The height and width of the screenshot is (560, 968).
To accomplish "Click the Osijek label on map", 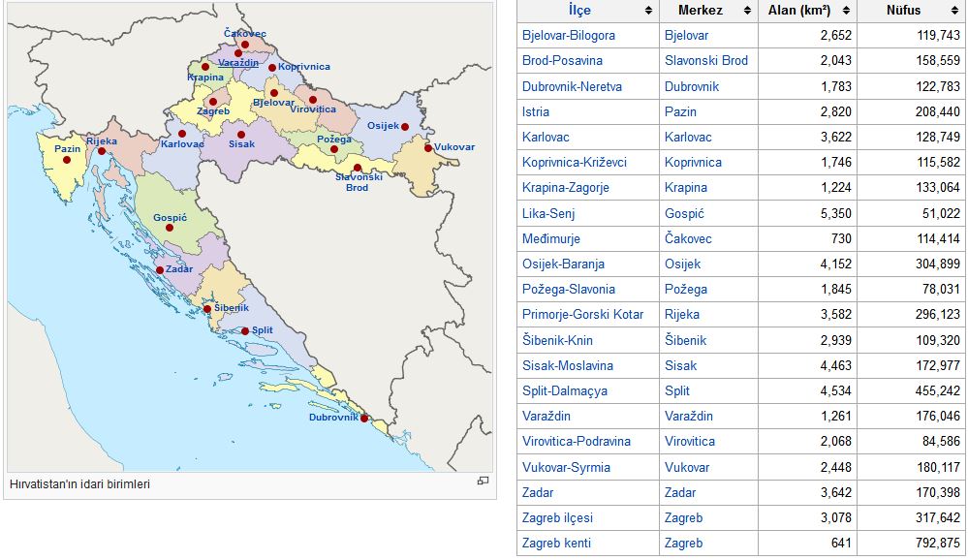I will [382, 126].
